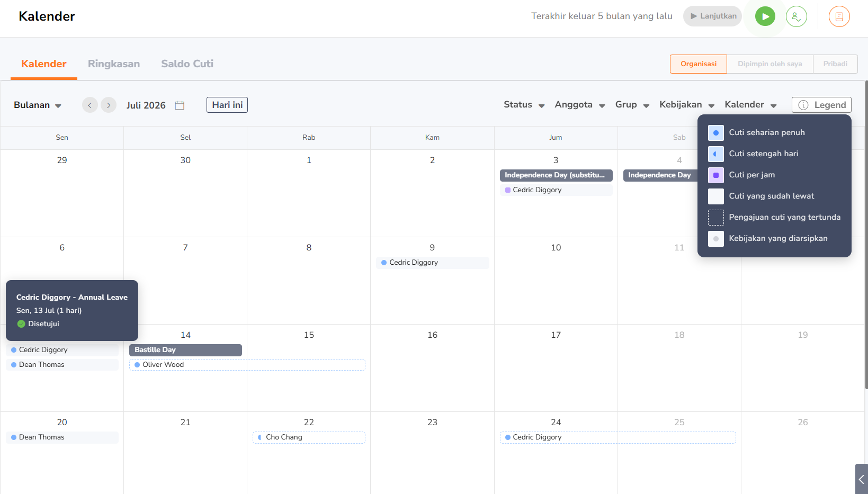Viewport: 868px width, 494px height.
Task: Open the Bastille Day holiday event
Action: [x=185, y=350]
